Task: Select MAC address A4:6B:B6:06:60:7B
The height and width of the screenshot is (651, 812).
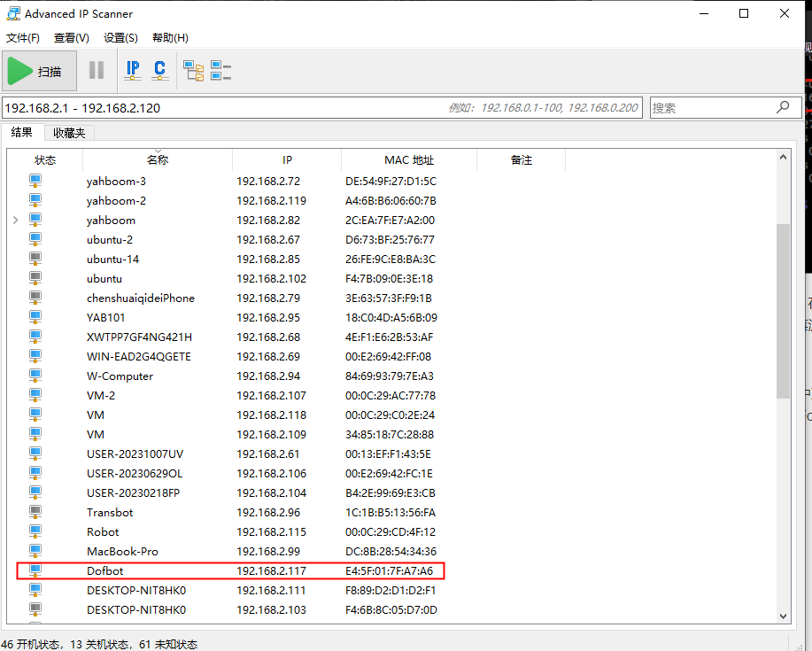Action: 391,200
